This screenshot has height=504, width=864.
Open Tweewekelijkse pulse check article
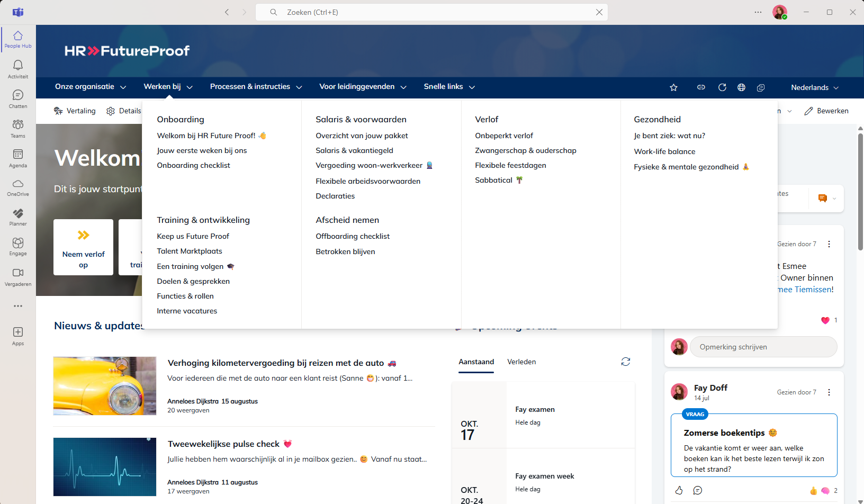pyautogui.click(x=223, y=444)
